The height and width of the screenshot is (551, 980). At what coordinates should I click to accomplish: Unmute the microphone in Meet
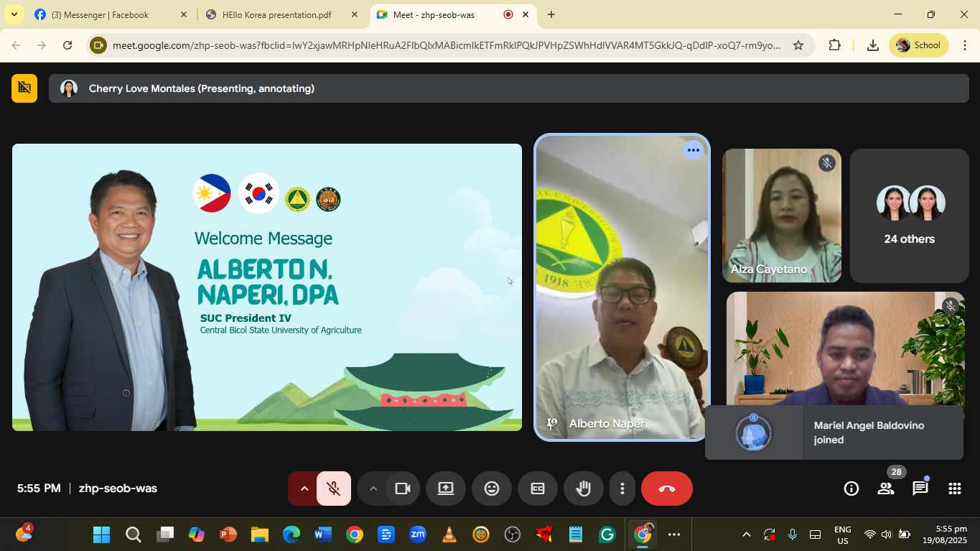click(x=333, y=489)
